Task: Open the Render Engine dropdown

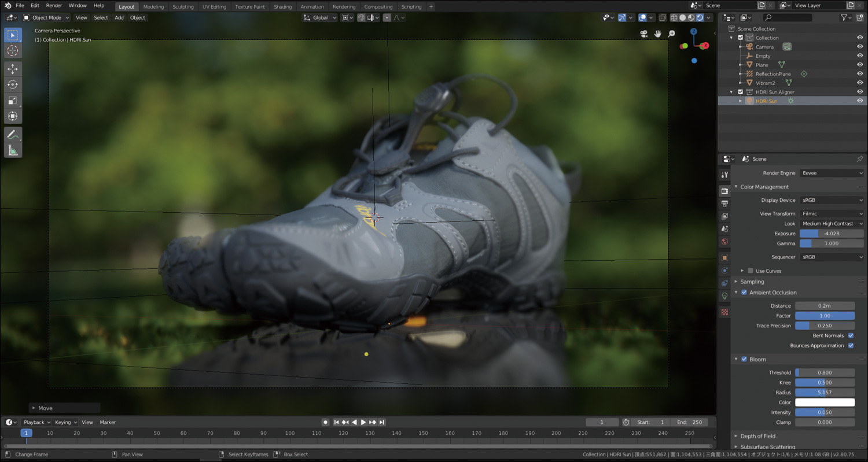Action: click(x=832, y=173)
